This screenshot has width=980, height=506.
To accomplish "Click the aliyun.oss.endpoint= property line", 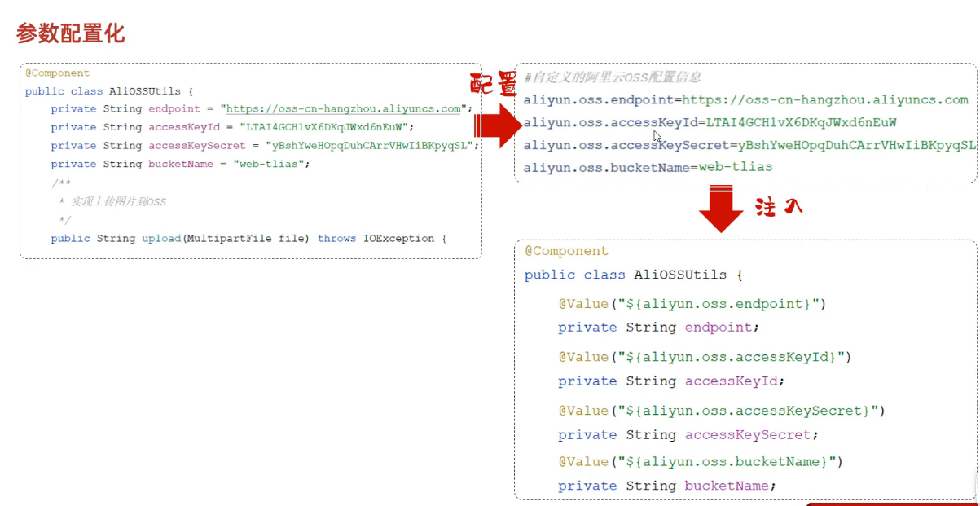I will [745, 100].
